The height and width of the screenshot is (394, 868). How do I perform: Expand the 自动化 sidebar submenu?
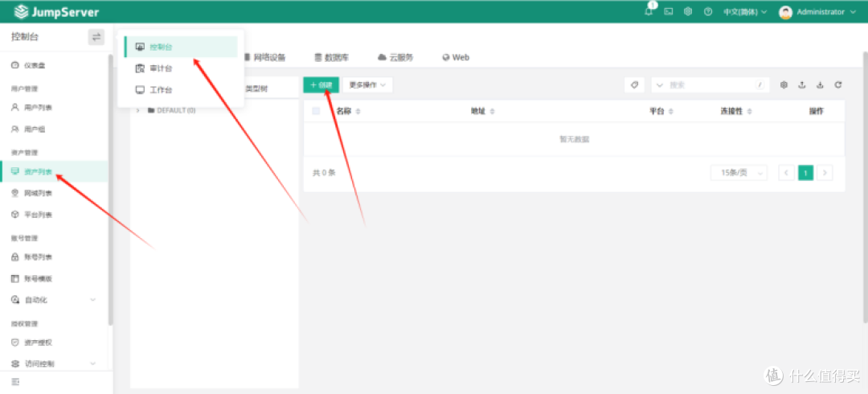[92, 300]
